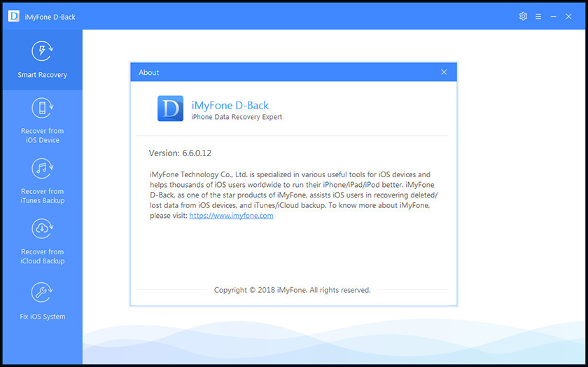Open the settings gear in title bar

[523, 16]
